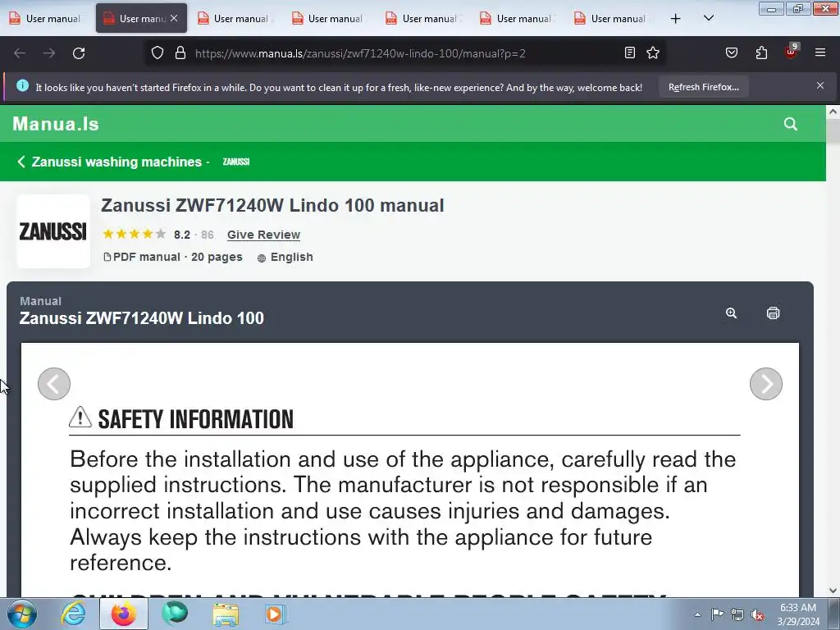The height and width of the screenshot is (630, 840).
Task: Print the manual with printer icon
Action: click(x=773, y=313)
